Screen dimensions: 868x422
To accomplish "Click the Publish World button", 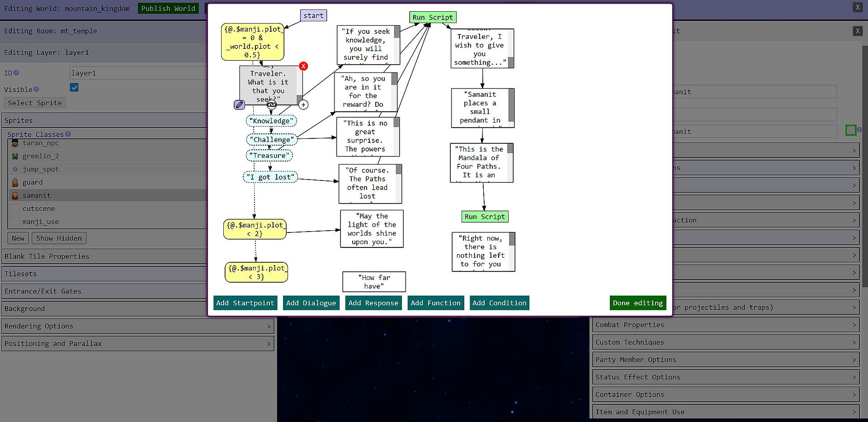I will [168, 9].
